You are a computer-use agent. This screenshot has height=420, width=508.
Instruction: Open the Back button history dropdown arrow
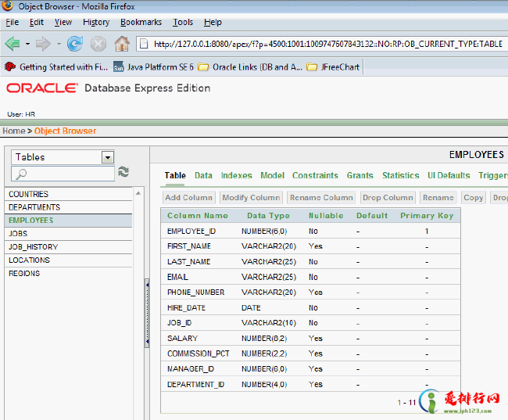(27, 44)
